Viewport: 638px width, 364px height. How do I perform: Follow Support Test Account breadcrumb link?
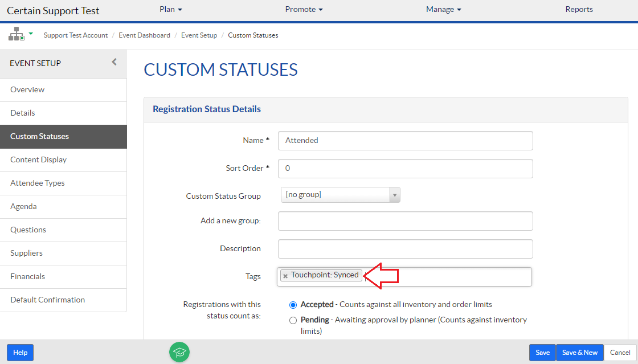pos(76,35)
